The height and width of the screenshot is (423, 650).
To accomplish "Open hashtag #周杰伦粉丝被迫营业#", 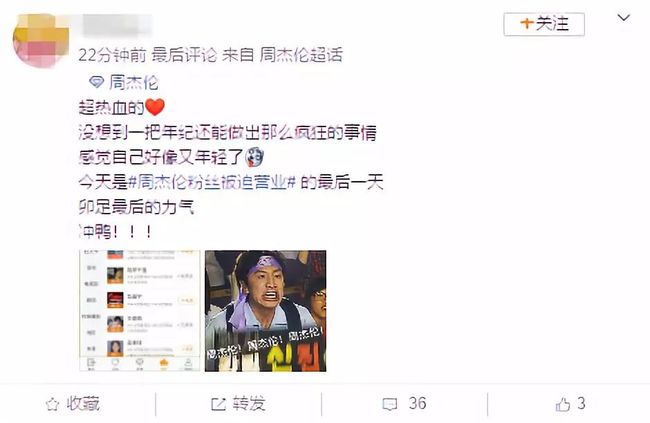I will point(212,182).
